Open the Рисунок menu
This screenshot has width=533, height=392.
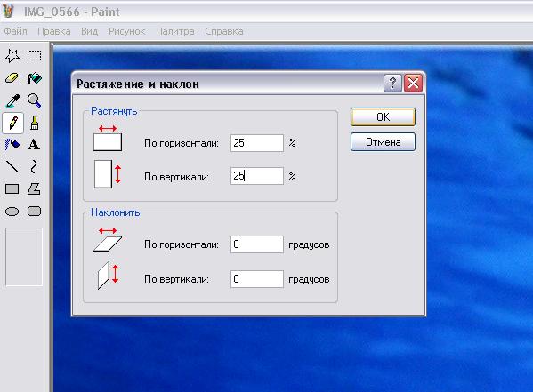(x=126, y=31)
